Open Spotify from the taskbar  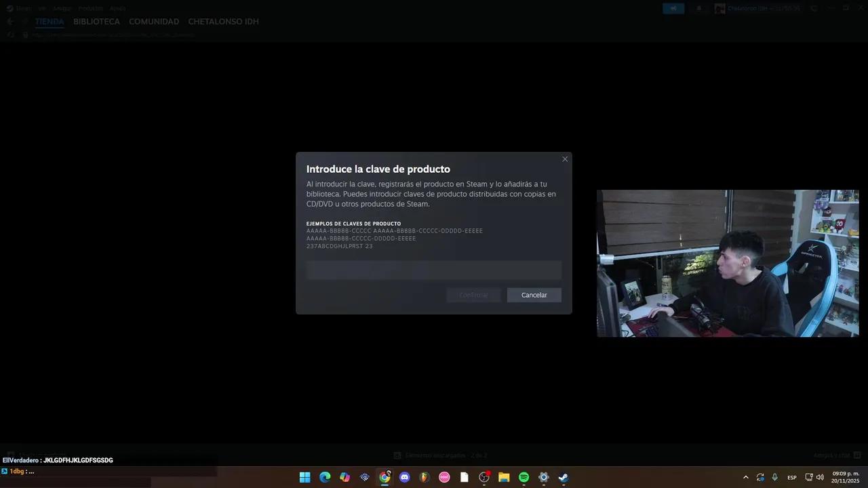[x=524, y=477]
